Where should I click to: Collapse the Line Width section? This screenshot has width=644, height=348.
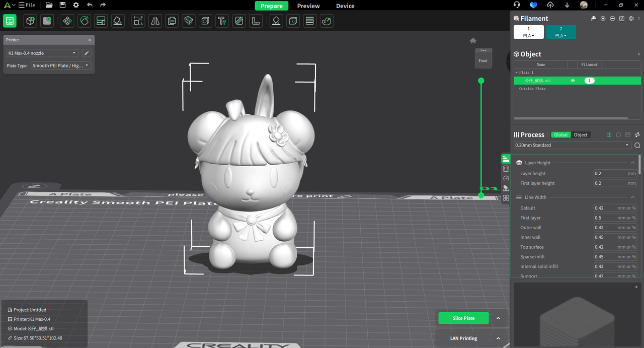pyautogui.click(x=632, y=197)
